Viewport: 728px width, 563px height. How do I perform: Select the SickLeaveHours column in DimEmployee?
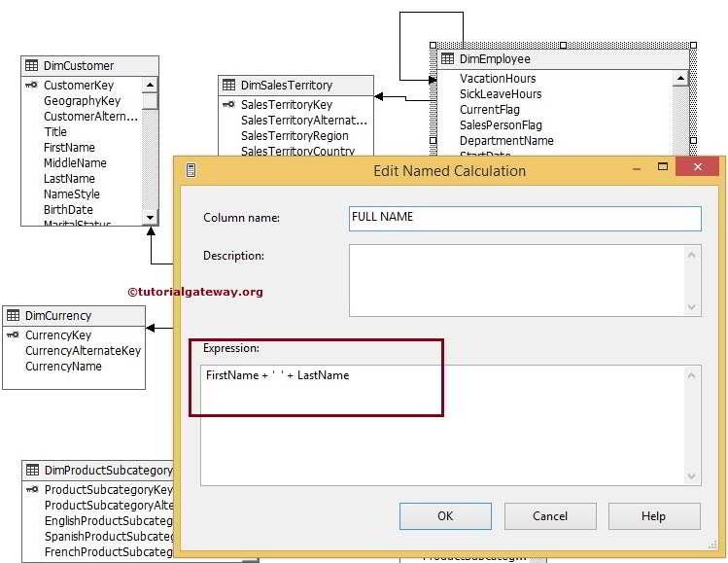501,93
